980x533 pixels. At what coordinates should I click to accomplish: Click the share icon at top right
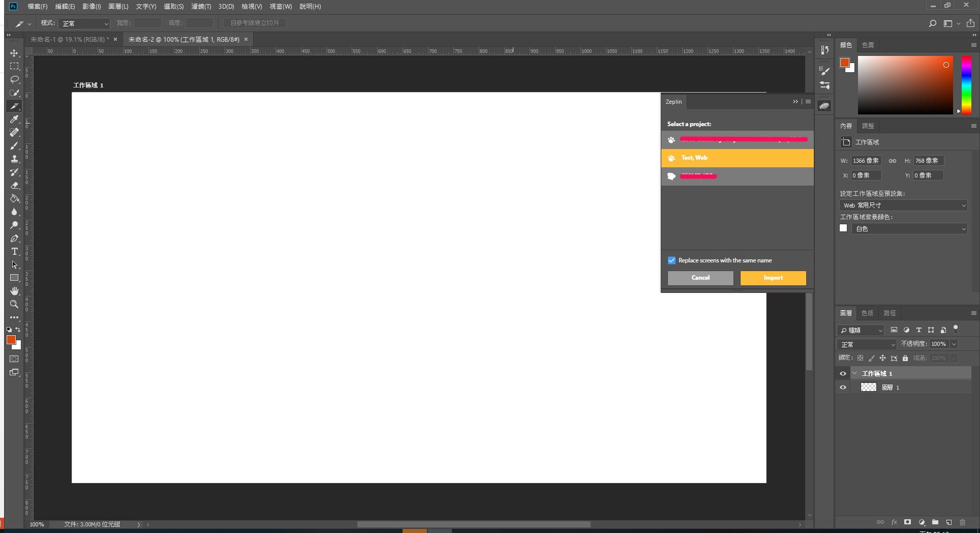(971, 23)
